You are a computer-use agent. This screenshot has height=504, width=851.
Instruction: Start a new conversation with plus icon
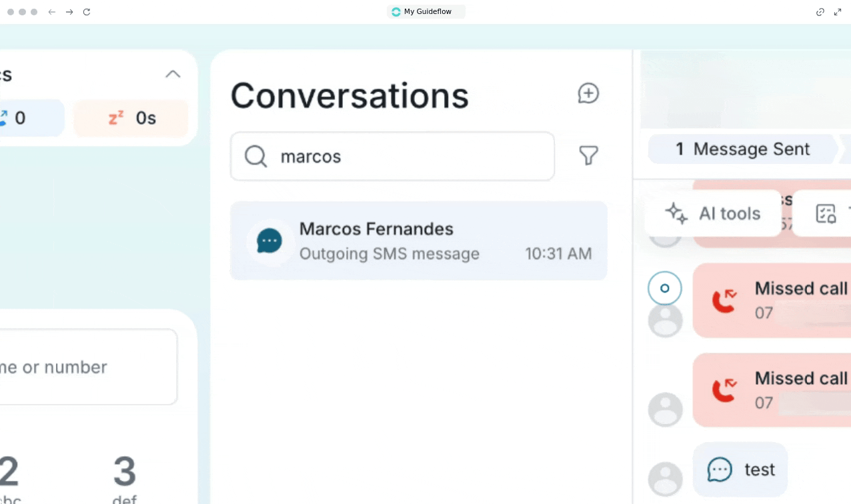[588, 93]
